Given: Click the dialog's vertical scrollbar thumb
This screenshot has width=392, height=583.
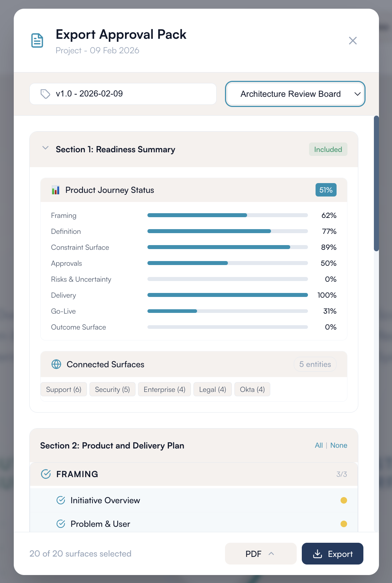Looking at the screenshot, I should (376, 183).
